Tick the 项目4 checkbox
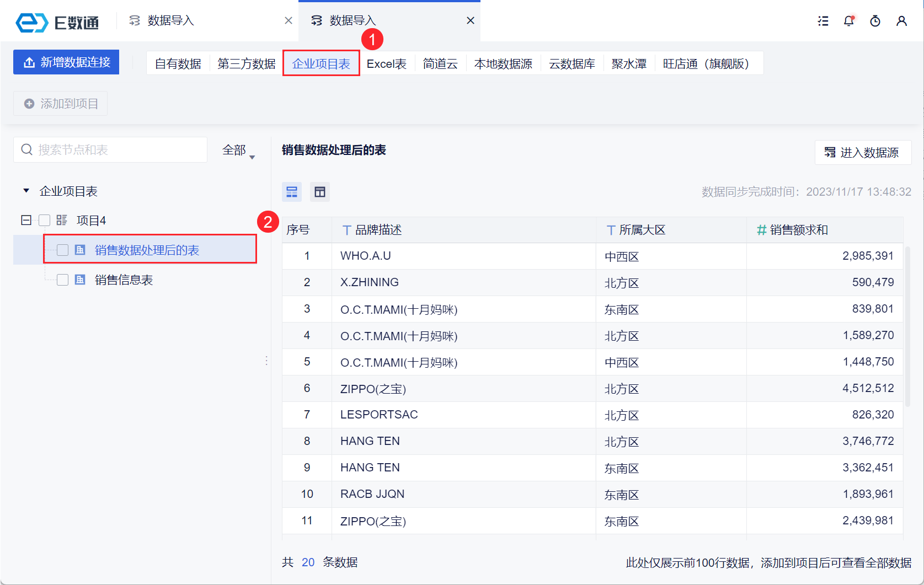Image resolution: width=924 pixels, height=585 pixels. click(45, 221)
